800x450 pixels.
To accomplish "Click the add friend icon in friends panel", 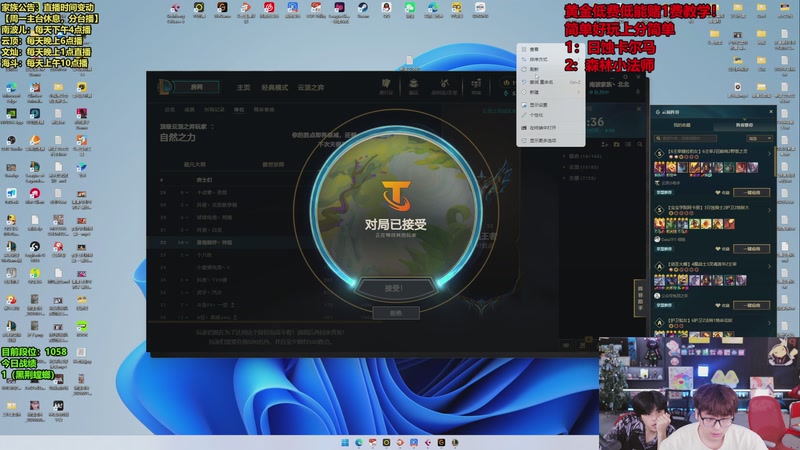I will (605, 144).
